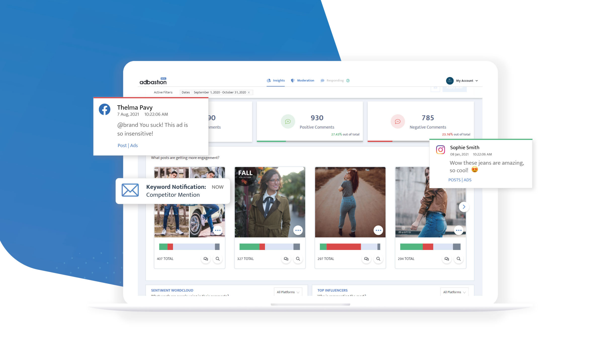Open the Insights tab
601x364 pixels.
coord(276,81)
